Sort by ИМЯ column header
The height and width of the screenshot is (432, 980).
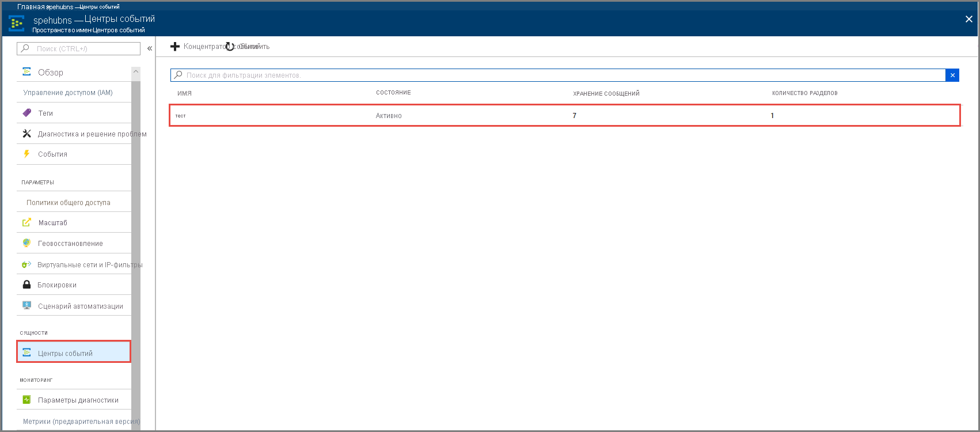click(184, 93)
